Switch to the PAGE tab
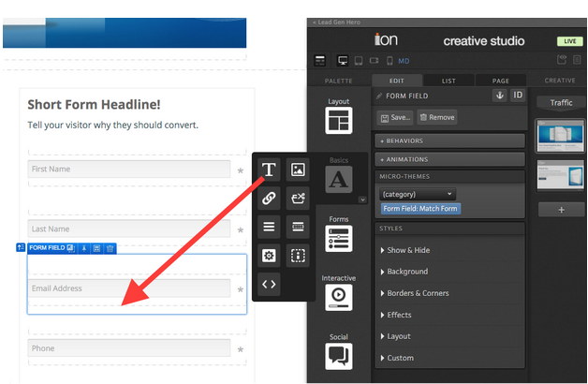 (x=501, y=81)
